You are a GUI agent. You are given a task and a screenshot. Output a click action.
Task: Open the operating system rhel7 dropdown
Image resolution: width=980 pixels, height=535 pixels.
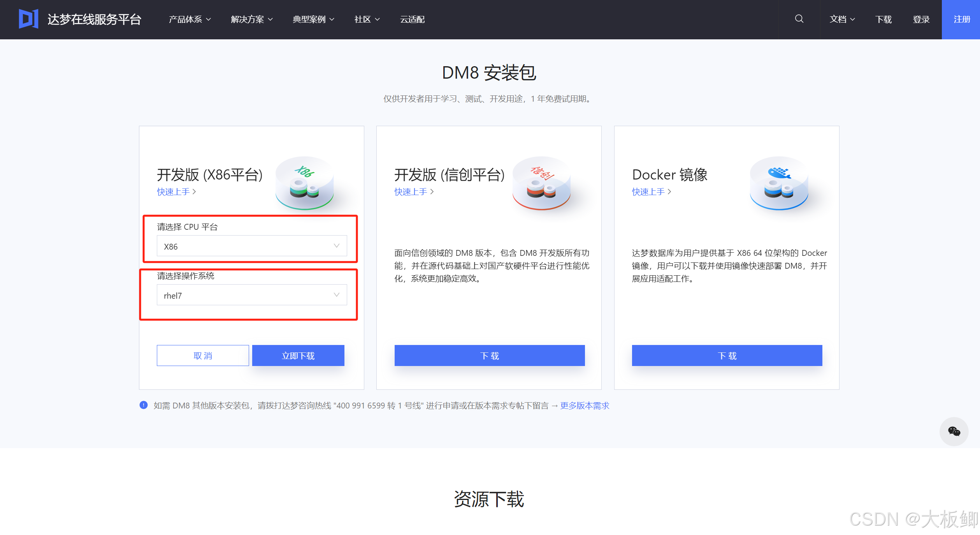coord(251,295)
